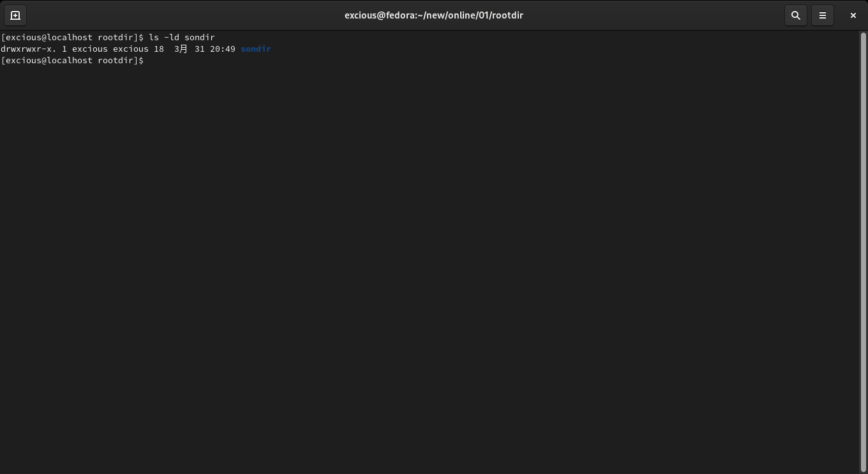Click the 'ls -ld sondir' command text
The height and width of the screenshot is (474, 868).
[x=182, y=38]
